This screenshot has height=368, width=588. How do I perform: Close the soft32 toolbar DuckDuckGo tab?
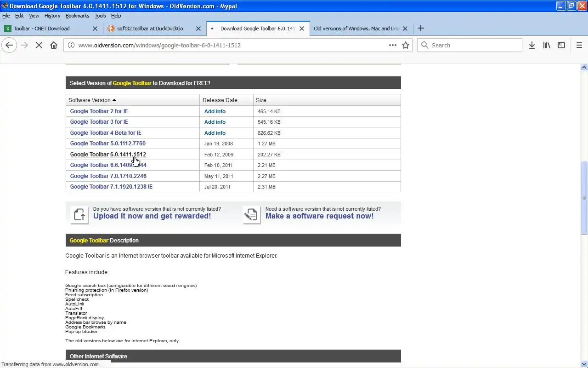click(198, 28)
